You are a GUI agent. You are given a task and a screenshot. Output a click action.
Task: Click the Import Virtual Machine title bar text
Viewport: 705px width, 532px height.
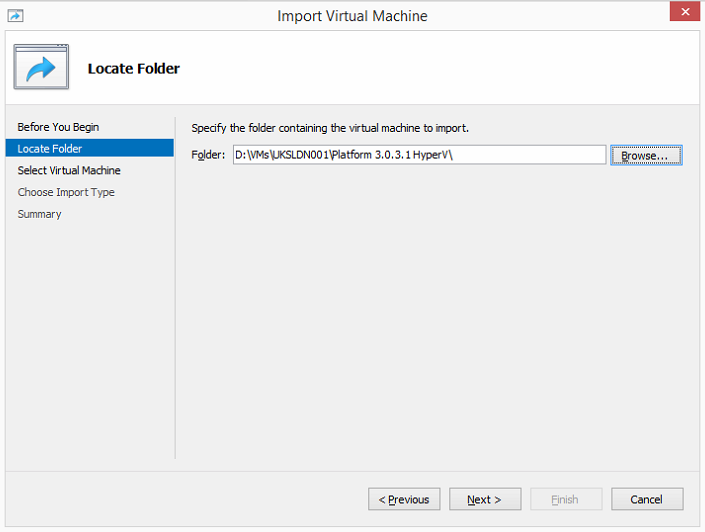pyautogui.click(x=352, y=15)
